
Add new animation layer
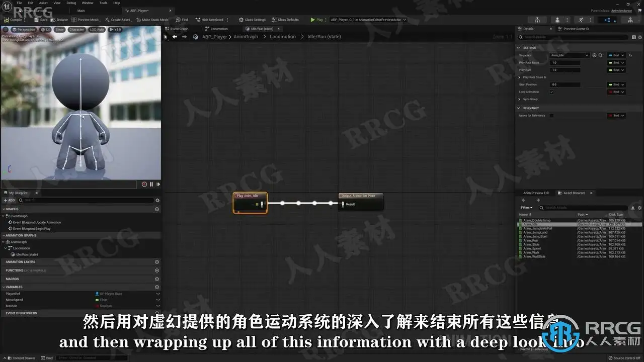coord(157,262)
